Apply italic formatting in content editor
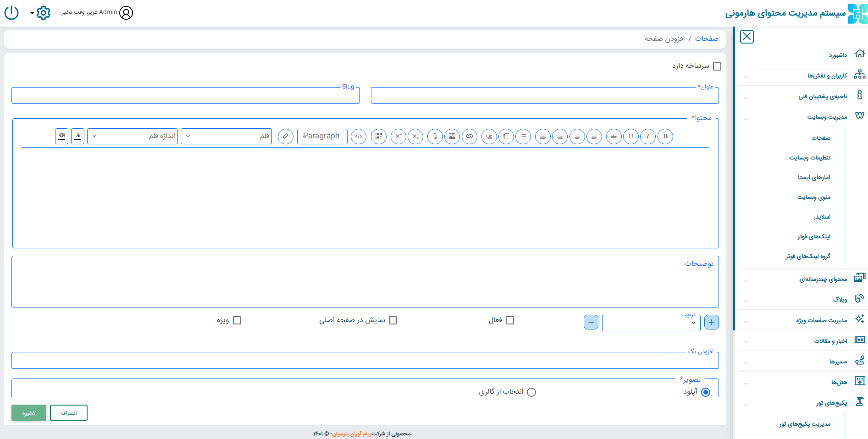The image size is (868, 439). [647, 137]
